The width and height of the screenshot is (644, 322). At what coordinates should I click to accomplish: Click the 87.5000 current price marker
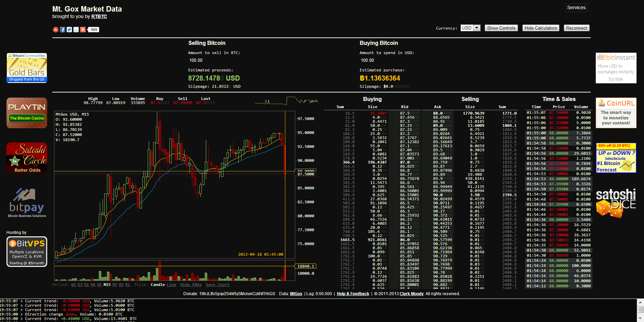(306, 174)
